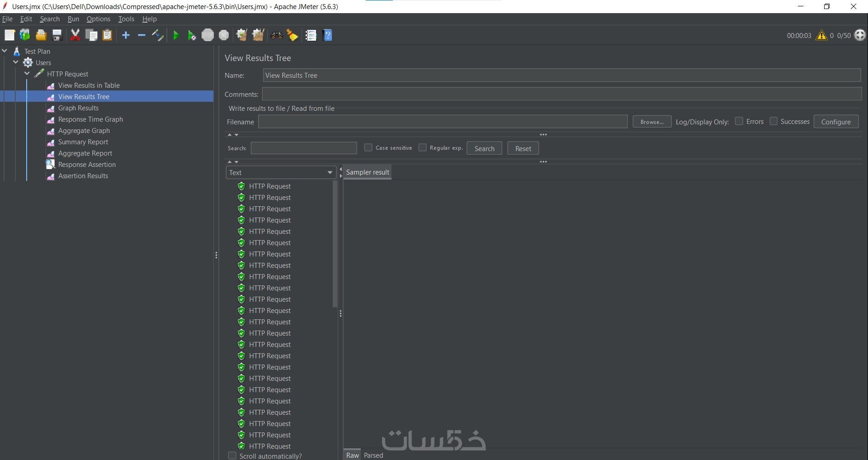Enable the Scroll automatically checkbox

232,455
